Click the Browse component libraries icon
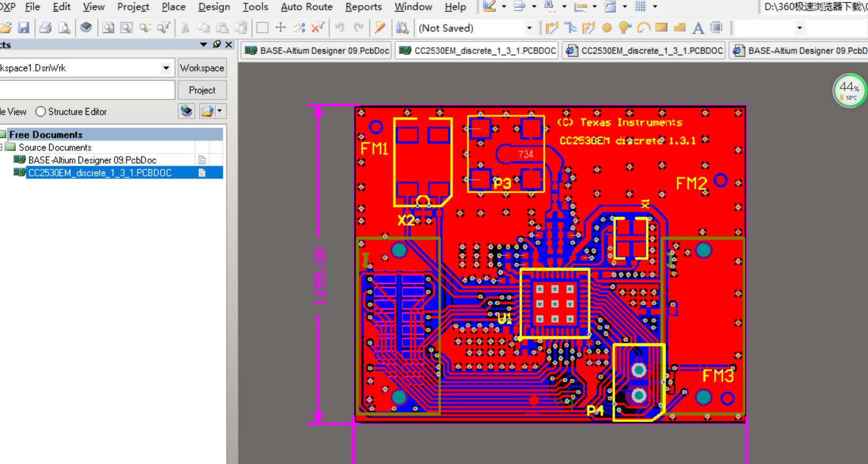The image size is (868, 464). click(x=402, y=28)
